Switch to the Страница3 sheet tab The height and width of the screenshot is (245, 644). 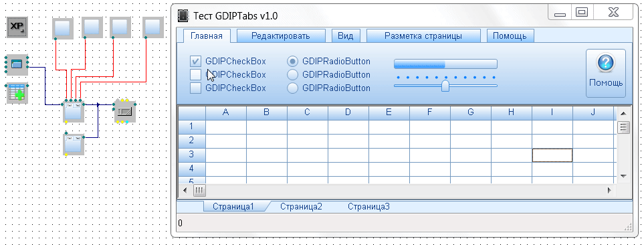368,206
